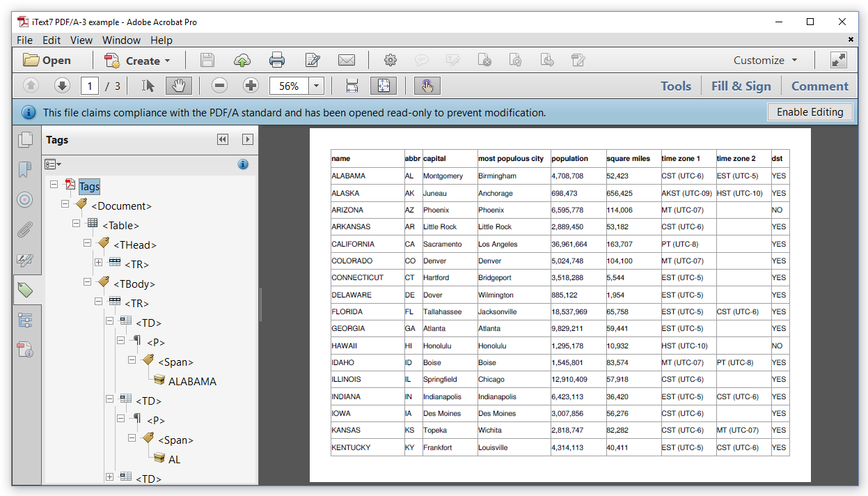Click PDF/A info icon in banner

click(x=29, y=112)
